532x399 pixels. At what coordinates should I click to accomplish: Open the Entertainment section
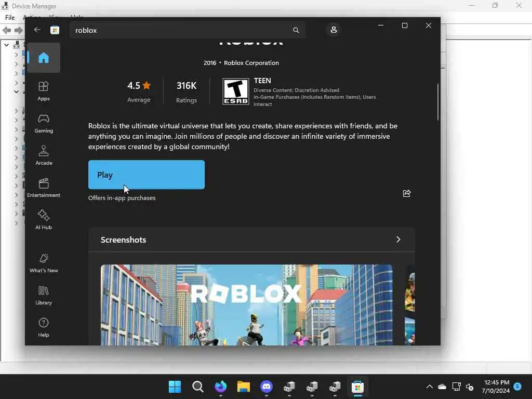click(44, 188)
